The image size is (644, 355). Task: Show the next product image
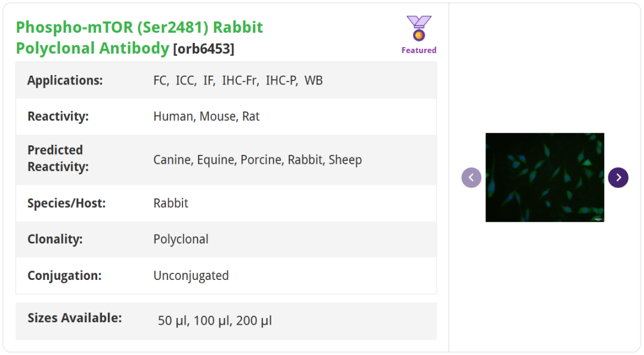(618, 177)
